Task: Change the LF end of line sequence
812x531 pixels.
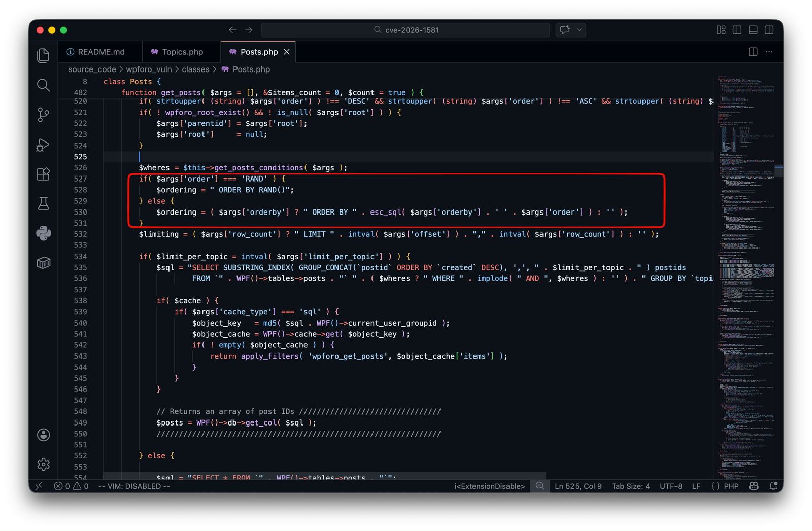Action: [x=696, y=486]
